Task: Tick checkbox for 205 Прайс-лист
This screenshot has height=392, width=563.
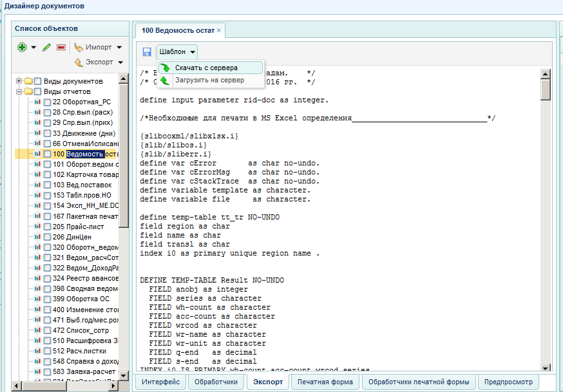Action: 47,227
